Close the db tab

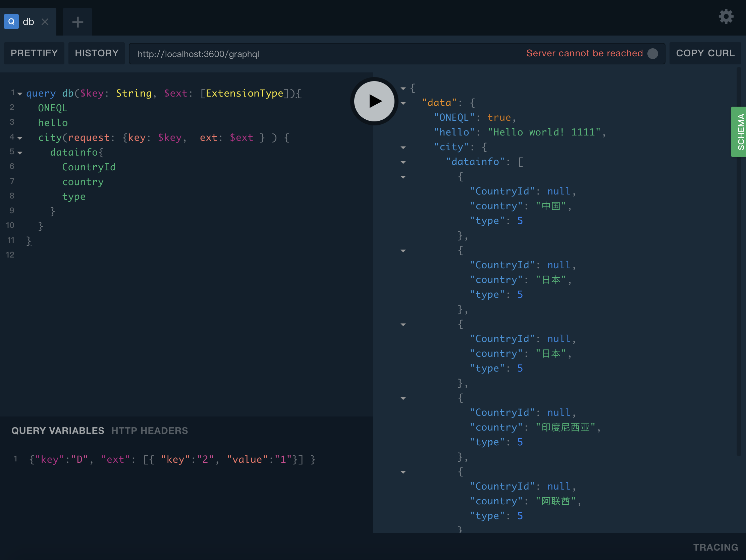coord(45,22)
